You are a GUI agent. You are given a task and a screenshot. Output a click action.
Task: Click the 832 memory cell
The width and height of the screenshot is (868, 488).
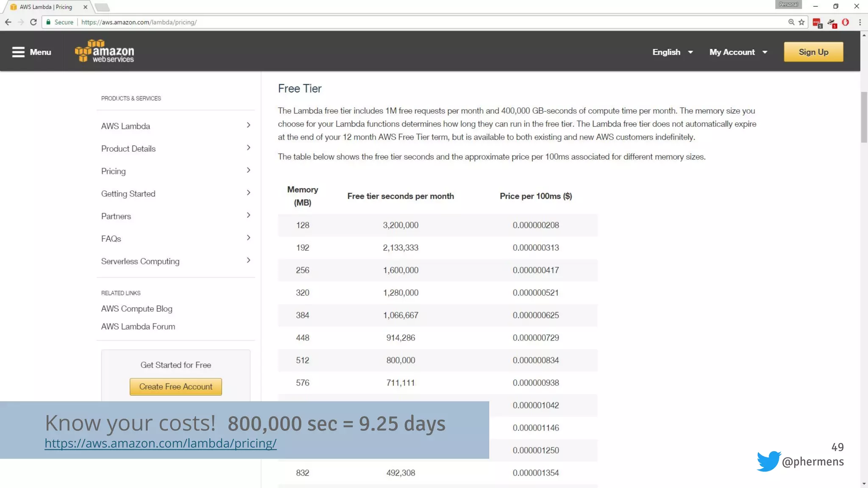pos(302,473)
